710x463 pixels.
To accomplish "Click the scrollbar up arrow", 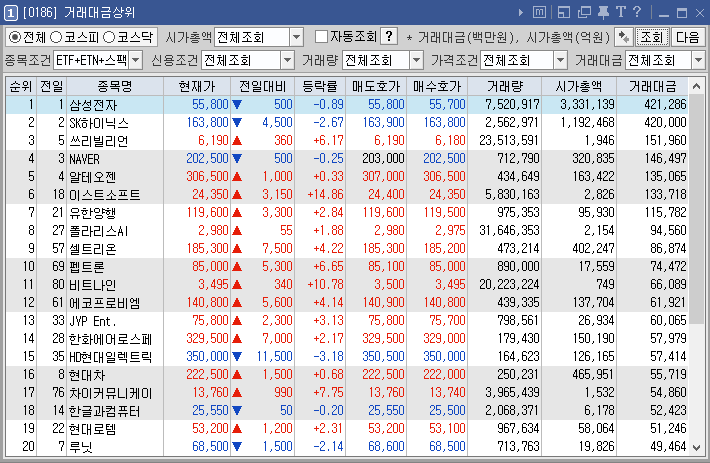I will pos(696,86).
